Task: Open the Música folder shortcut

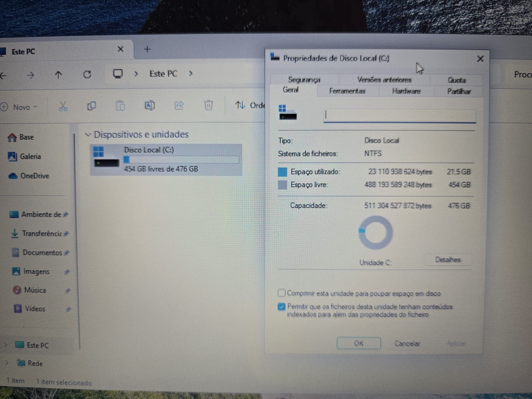Action: pyautogui.click(x=41, y=290)
